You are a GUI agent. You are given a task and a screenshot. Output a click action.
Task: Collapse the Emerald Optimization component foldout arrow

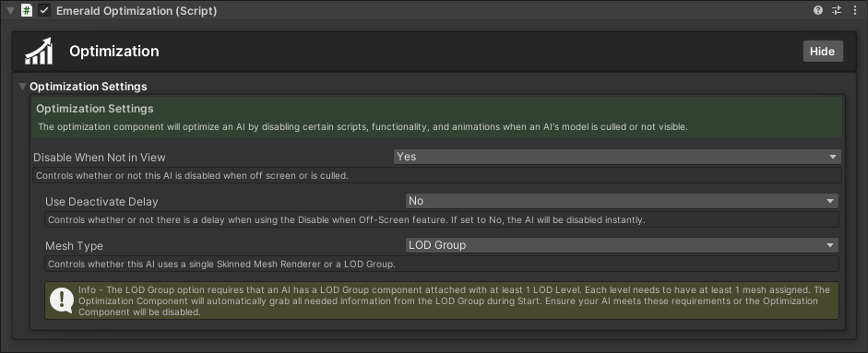point(10,10)
